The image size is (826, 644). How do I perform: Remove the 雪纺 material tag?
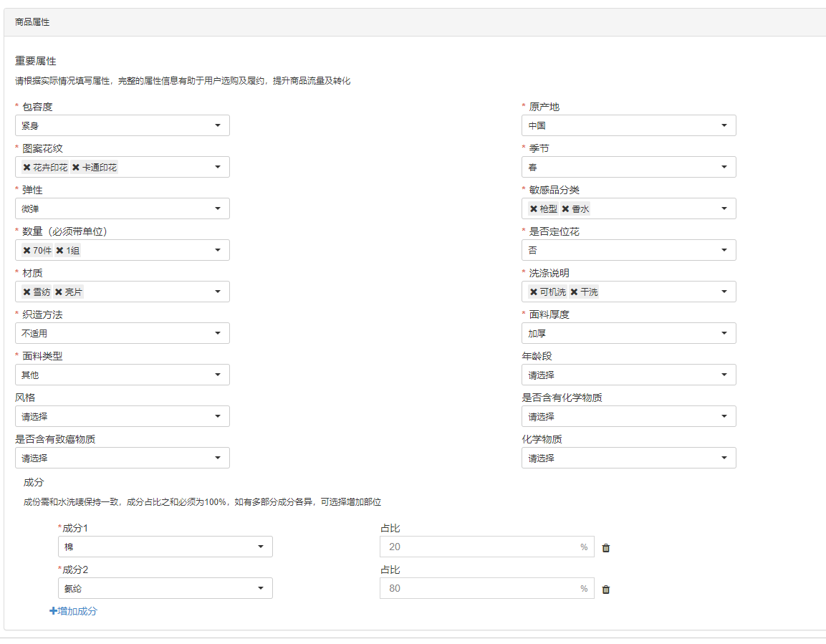pyautogui.click(x=27, y=292)
